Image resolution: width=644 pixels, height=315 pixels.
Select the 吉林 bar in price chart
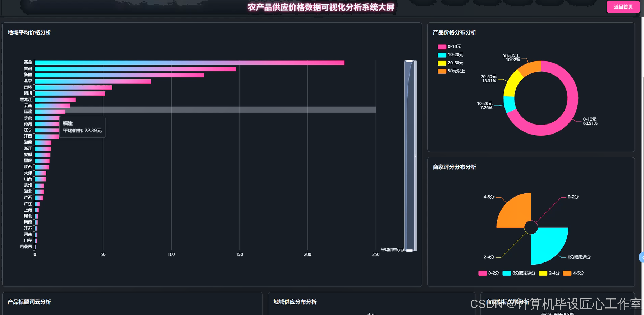[x=73, y=87]
